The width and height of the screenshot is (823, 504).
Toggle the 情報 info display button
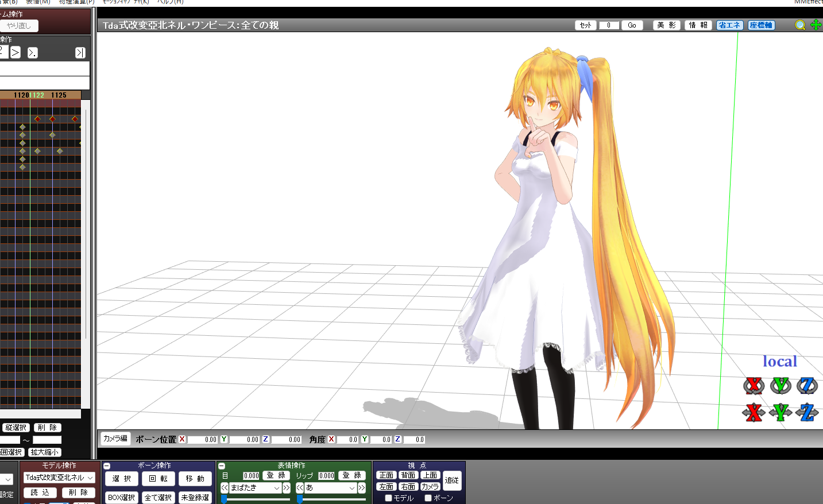tap(698, 25)
